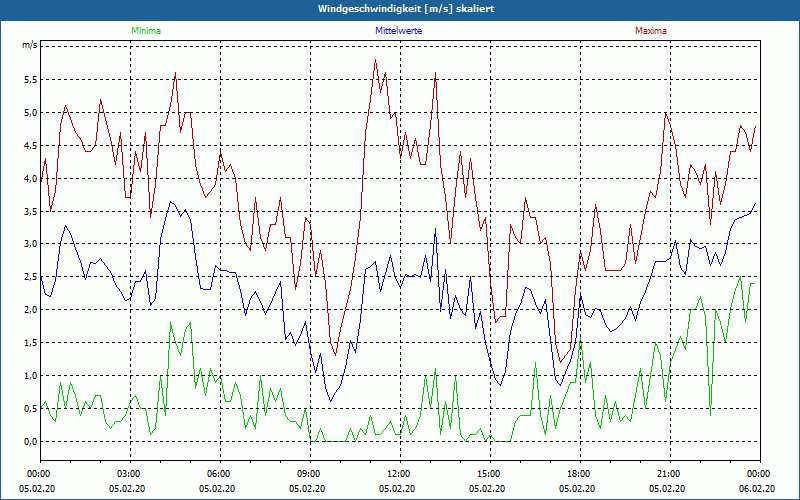The image size is (800, 500).
Task: Click the 5,0 y-axis value
Action: click(x=30, y=113)
